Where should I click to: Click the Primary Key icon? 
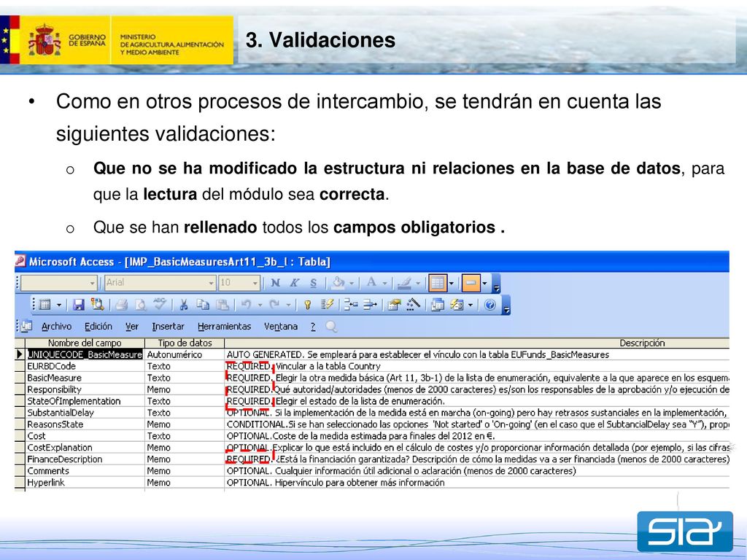tap(308, 305)
